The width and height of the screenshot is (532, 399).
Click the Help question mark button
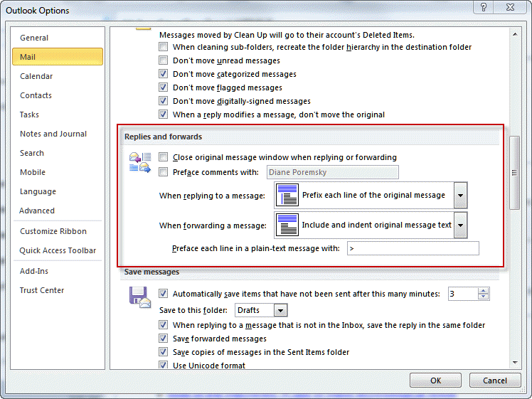pos(484,7)
